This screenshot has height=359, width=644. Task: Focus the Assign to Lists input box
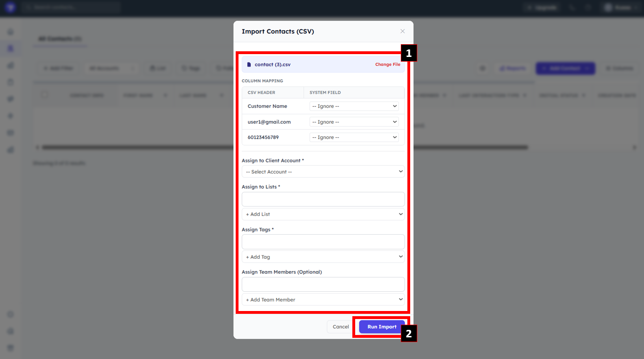323,199
